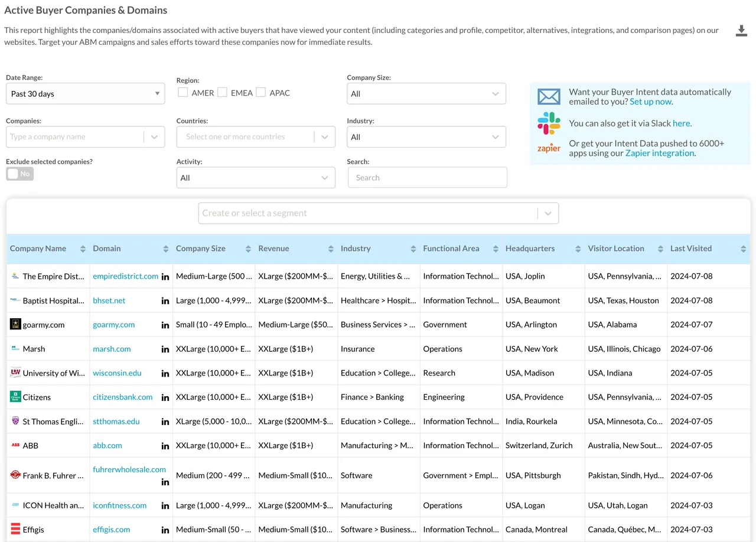
Task: Click inside the Search field
Action: pyautogui.click(x=426, y=177)
